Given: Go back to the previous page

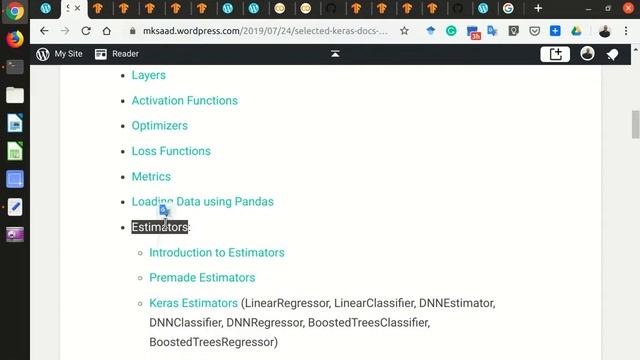Looking at the screenshot, I should tap(44, 31).
